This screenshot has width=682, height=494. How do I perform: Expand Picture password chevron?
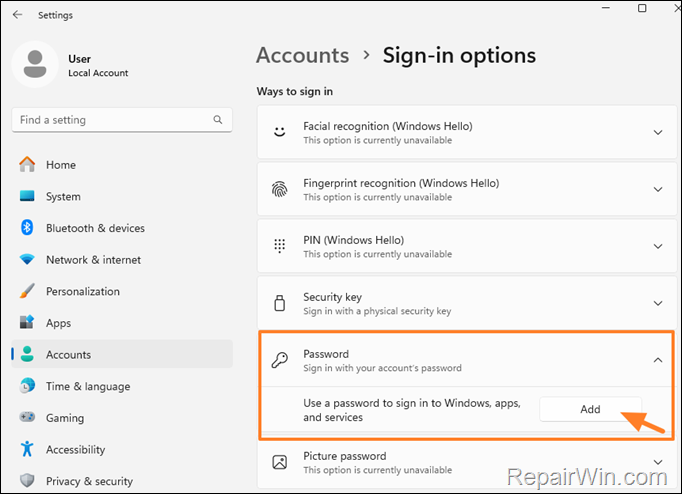coord(658,462)
